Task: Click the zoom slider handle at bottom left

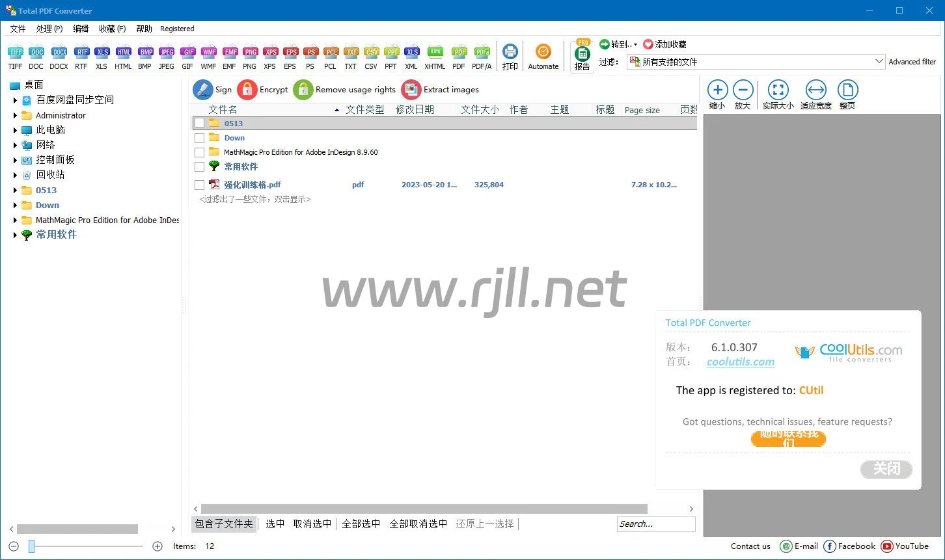Action: (x=31, y=546)
